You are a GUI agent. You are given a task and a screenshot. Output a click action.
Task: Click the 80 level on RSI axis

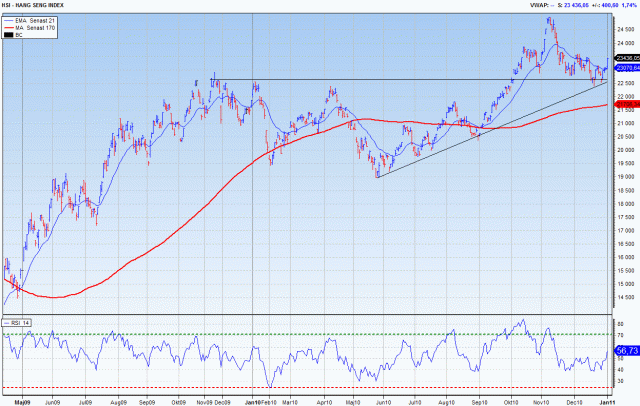pos(620,326)
